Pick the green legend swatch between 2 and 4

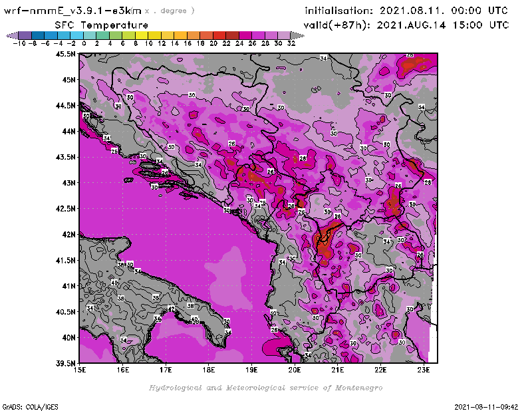tap(102, 36)
